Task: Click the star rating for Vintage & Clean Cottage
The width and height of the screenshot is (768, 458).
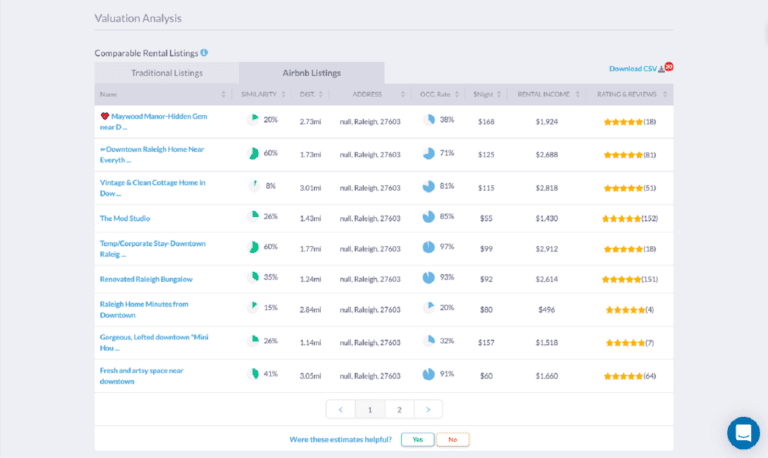Action: coord(623,187)
